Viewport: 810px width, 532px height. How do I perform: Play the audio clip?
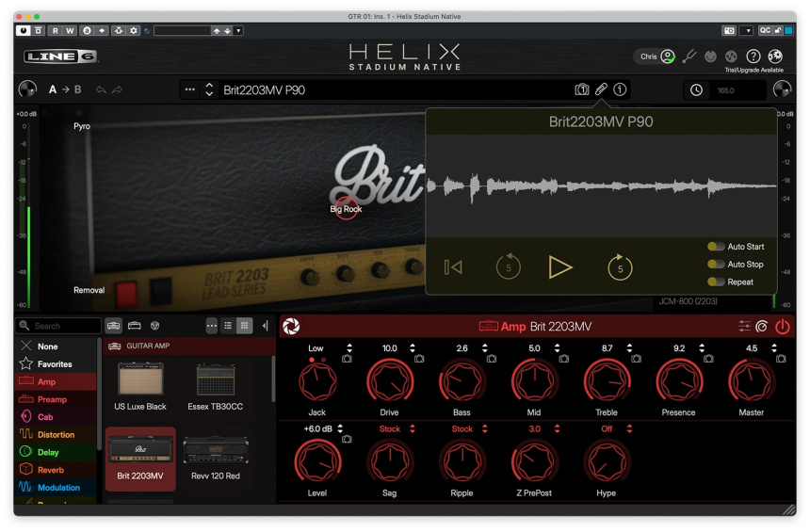[560, 267]
